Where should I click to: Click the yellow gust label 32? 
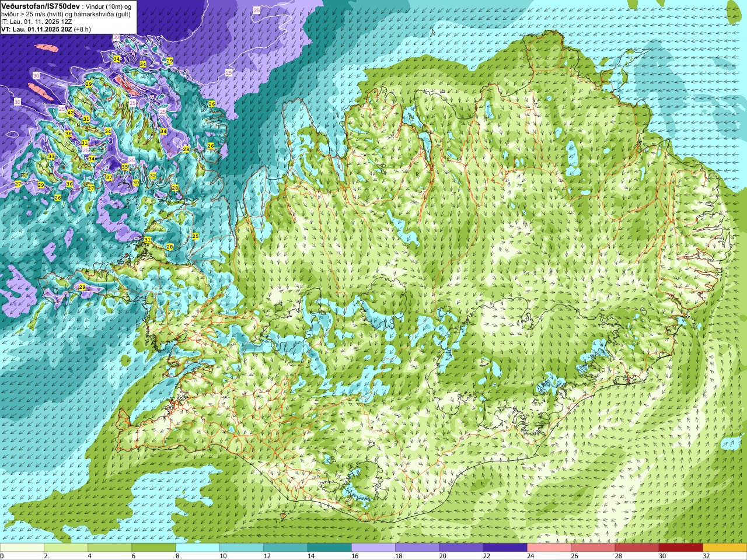(x=153, y=175)
